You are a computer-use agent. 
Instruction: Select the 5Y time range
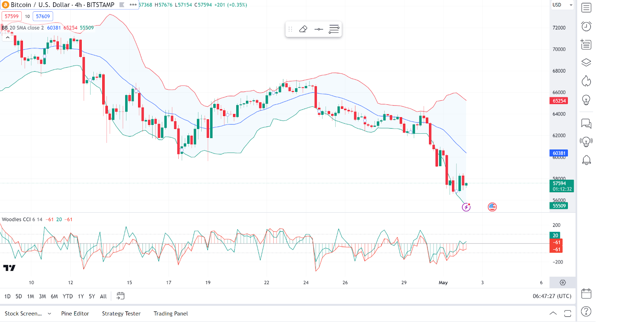pos(92,296)
